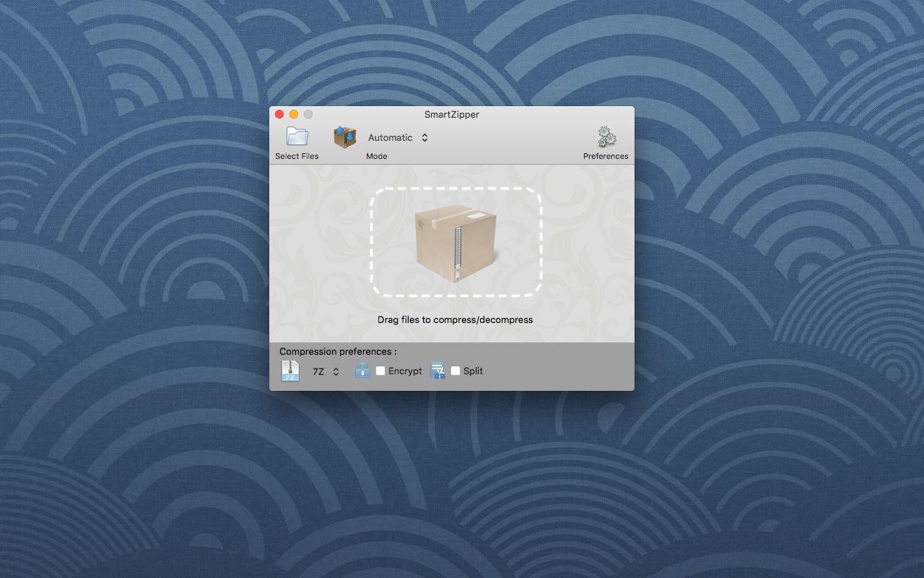Click the Select Files label

pos(297,156)
